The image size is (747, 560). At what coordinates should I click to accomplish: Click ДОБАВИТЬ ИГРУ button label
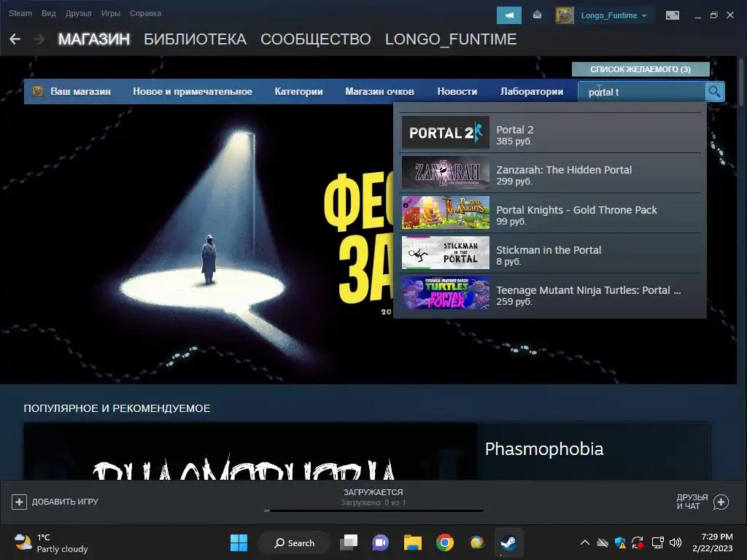pyautogui.click(x=65, y=502)
